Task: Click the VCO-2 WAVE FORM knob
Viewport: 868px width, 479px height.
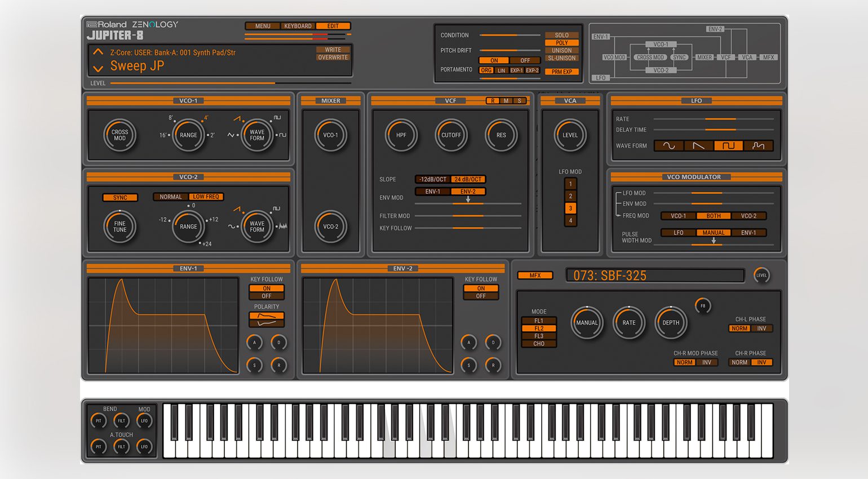Action: pos(257,227)
